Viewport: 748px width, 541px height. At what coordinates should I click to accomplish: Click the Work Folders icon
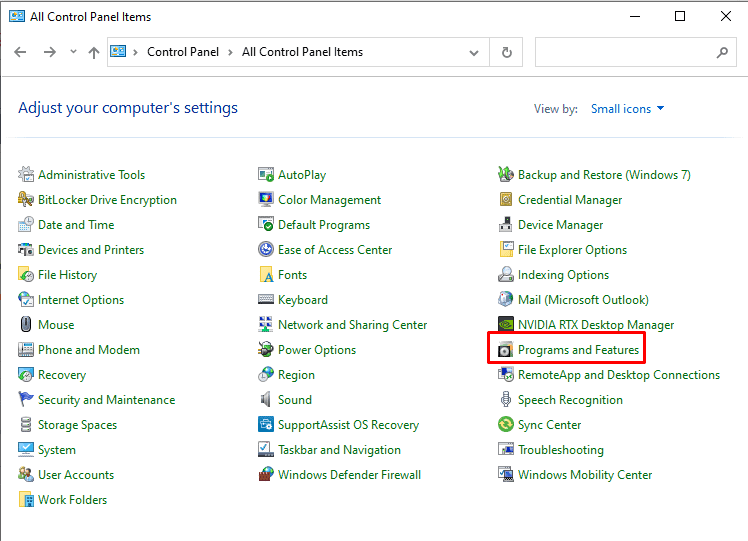coord(26,499)
